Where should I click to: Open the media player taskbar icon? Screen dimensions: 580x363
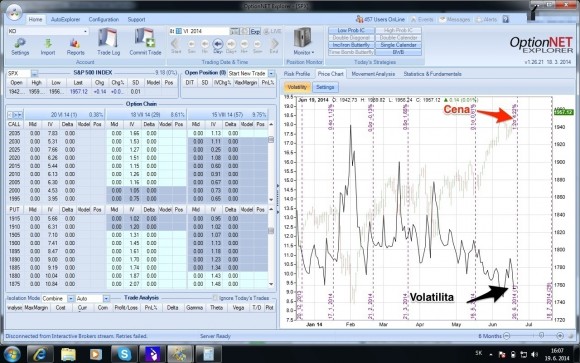[96, 354]
